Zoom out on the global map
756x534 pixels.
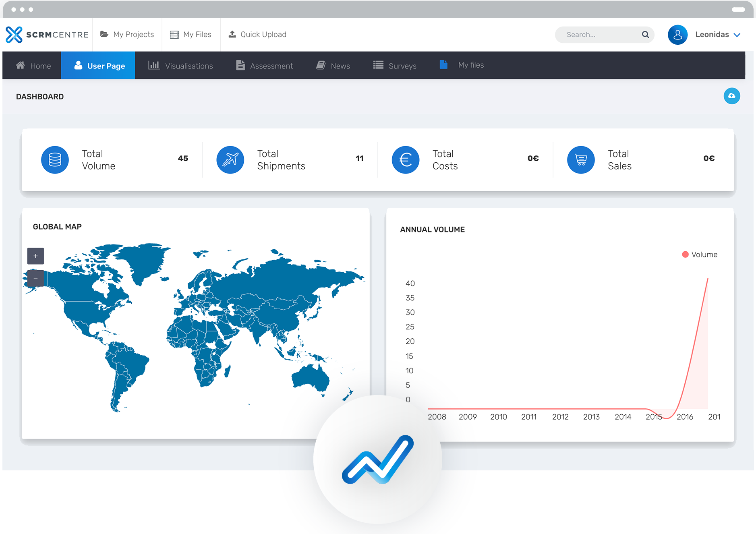(35, 278)
